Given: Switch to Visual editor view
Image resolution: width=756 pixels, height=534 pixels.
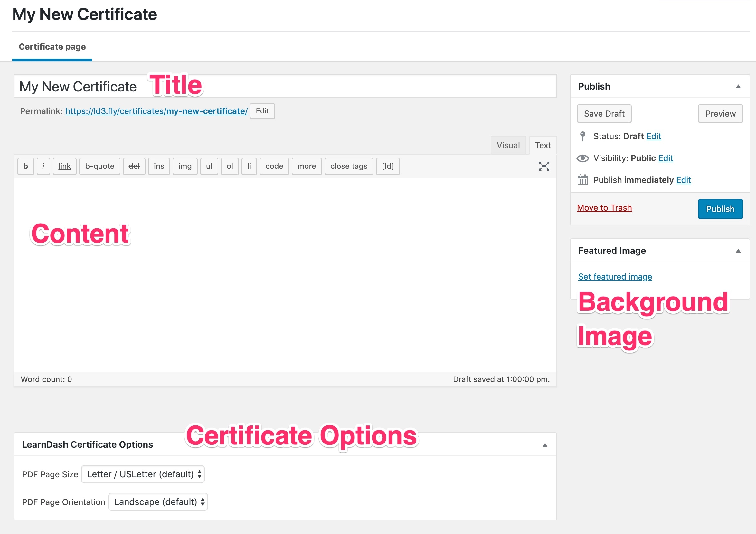Looking at the screenshot, I should pos(507,145).
